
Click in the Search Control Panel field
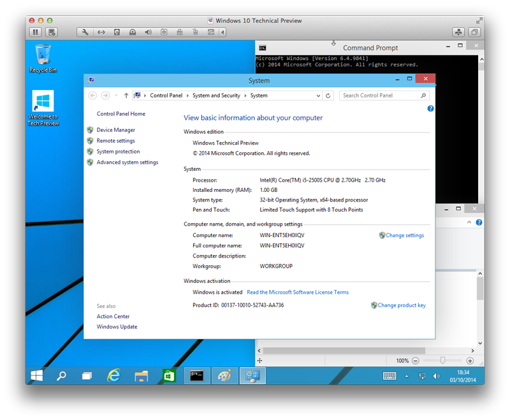coord(379,96)
